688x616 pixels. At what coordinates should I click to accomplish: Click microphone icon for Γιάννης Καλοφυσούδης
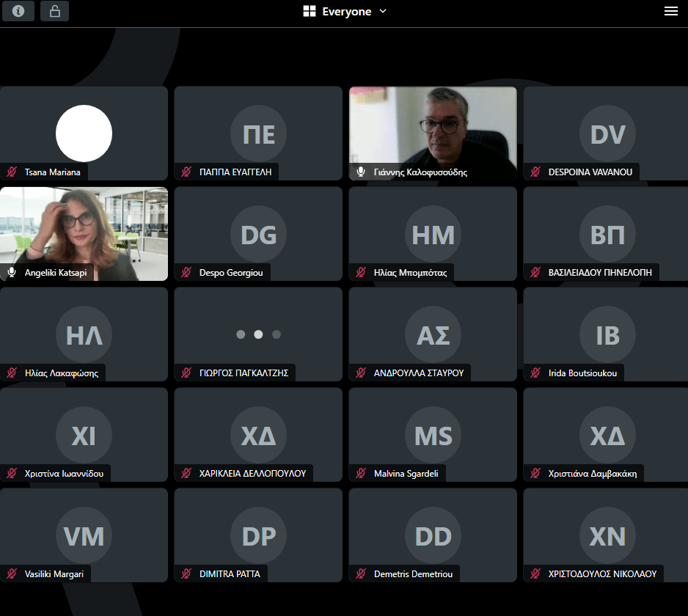(x=361, y=172)
